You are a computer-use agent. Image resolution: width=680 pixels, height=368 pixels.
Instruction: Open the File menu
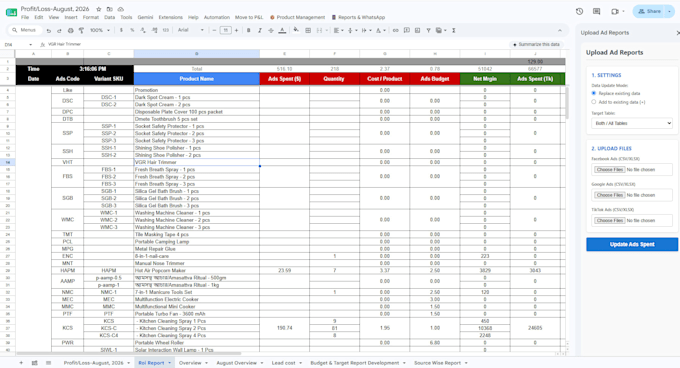tap(25, 17)
